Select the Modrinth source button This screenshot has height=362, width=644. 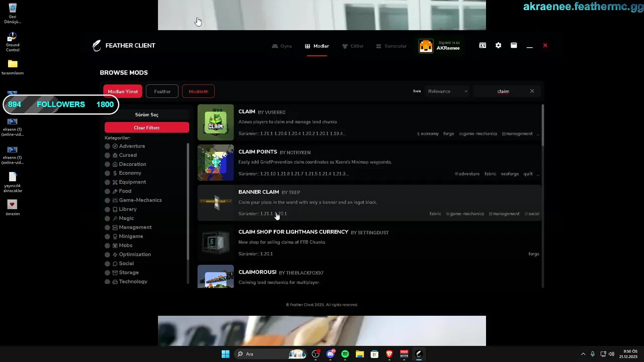198,92
